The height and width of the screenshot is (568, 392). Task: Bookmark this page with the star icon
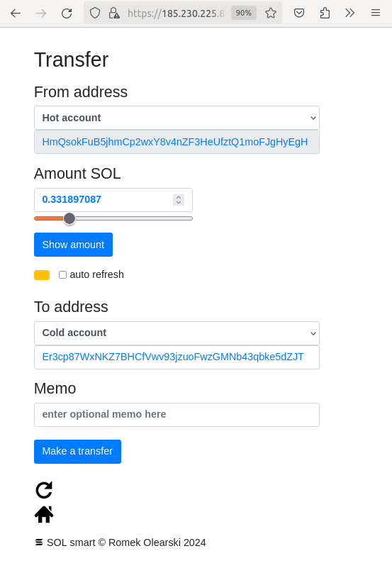[x=271, y=13]
